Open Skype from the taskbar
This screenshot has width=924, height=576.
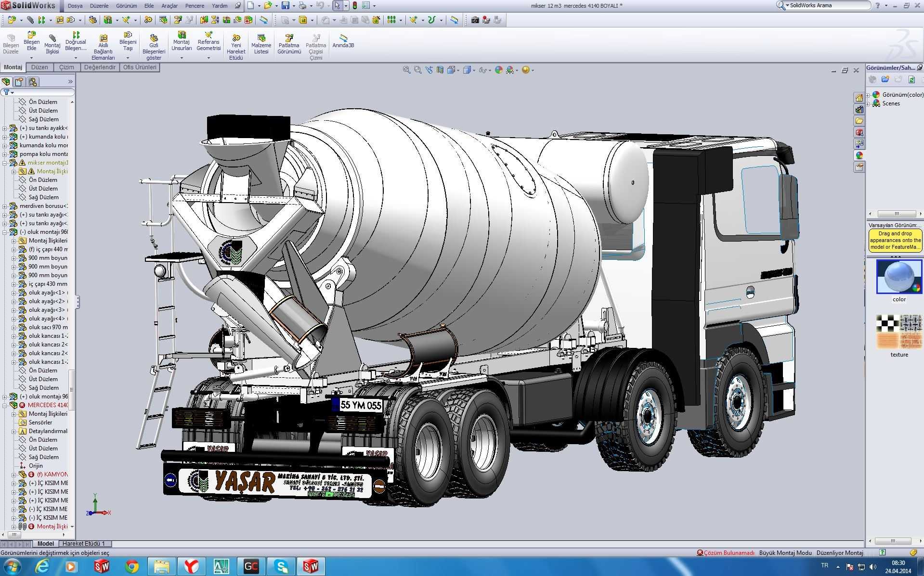[x=281, y=567]
